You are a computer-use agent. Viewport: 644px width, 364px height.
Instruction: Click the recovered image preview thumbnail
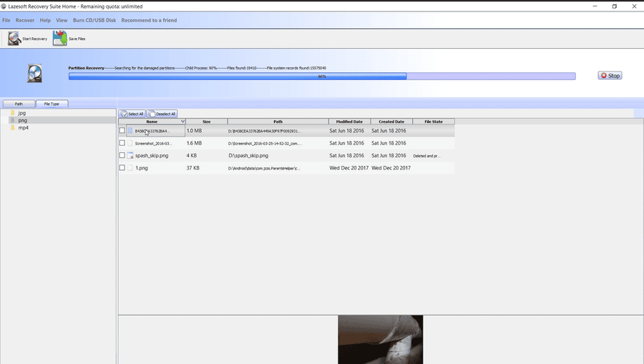click(381, 340)
